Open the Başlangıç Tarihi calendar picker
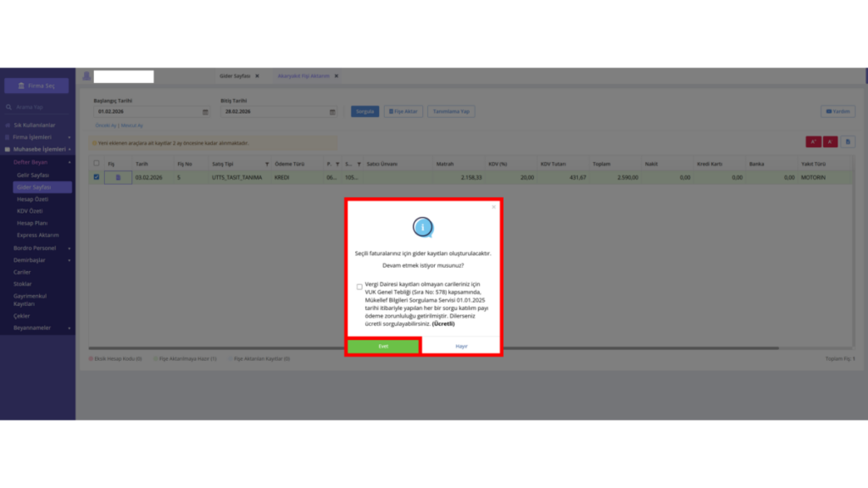The height and width of the screenshot is (488, 868). (205, 112)
